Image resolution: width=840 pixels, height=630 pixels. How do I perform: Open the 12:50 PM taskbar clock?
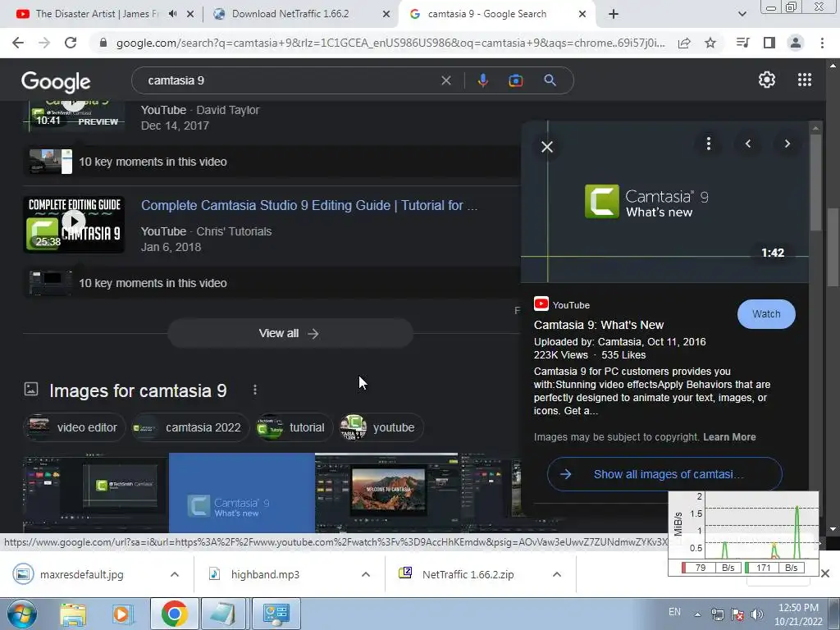797,614
